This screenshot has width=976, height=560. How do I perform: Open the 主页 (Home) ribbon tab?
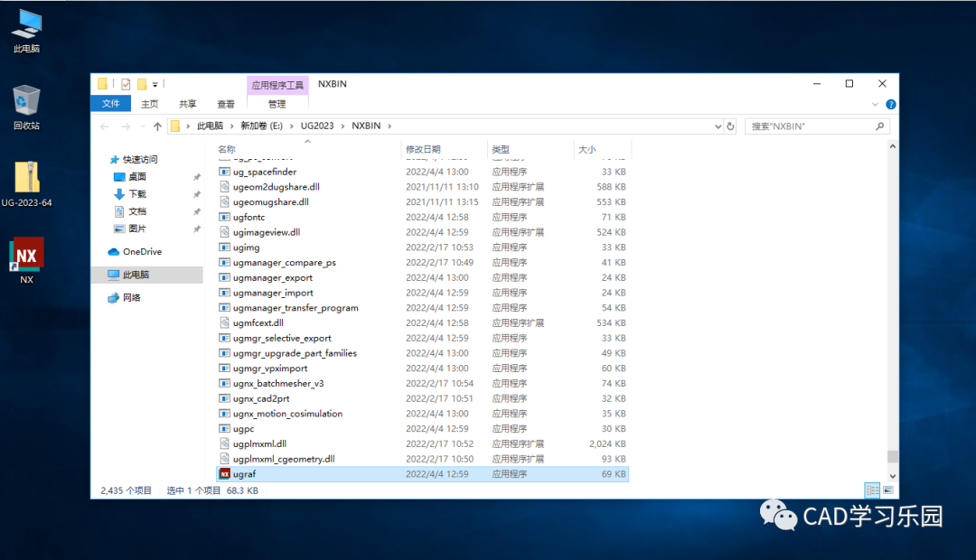coord(149,104)
